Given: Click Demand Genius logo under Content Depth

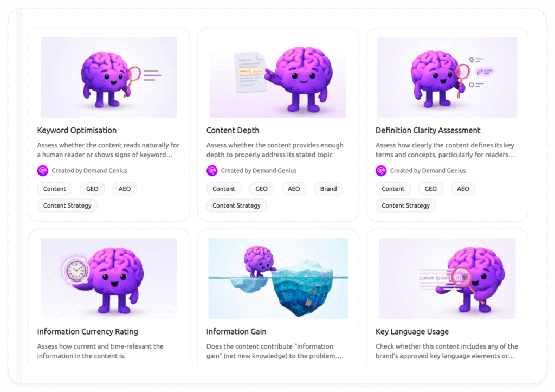Looking at the screenshot, I should (212, 171).
